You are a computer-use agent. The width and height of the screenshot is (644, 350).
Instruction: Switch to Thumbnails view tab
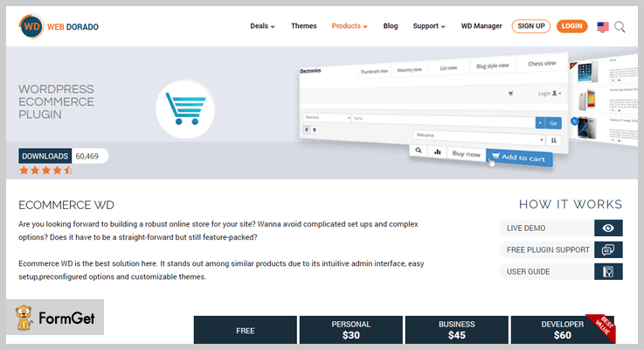[x=374, y=71]
